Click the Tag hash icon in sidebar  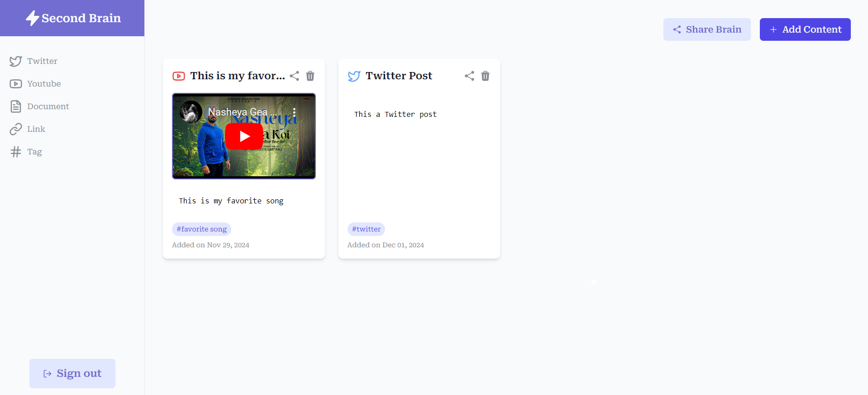tap(16, 152)
